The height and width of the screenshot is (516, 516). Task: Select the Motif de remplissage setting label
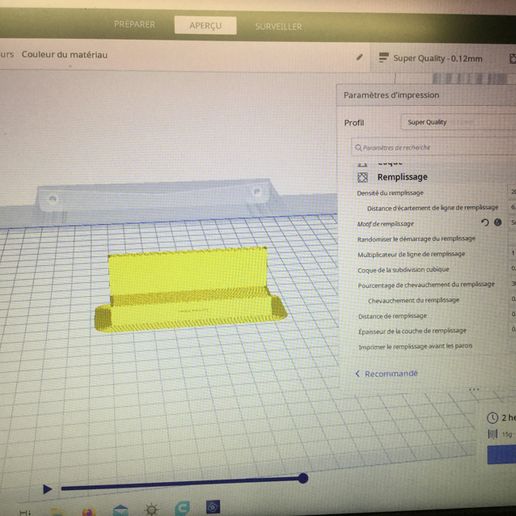pyautogui.click(x=385, y=224)
